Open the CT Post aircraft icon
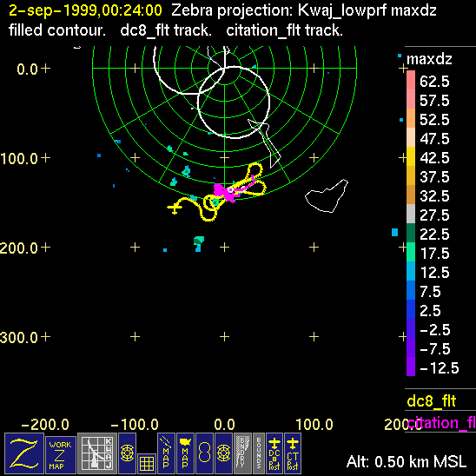Image resolution: width=476 pixels, height=476 pixels. click(293, 453)
